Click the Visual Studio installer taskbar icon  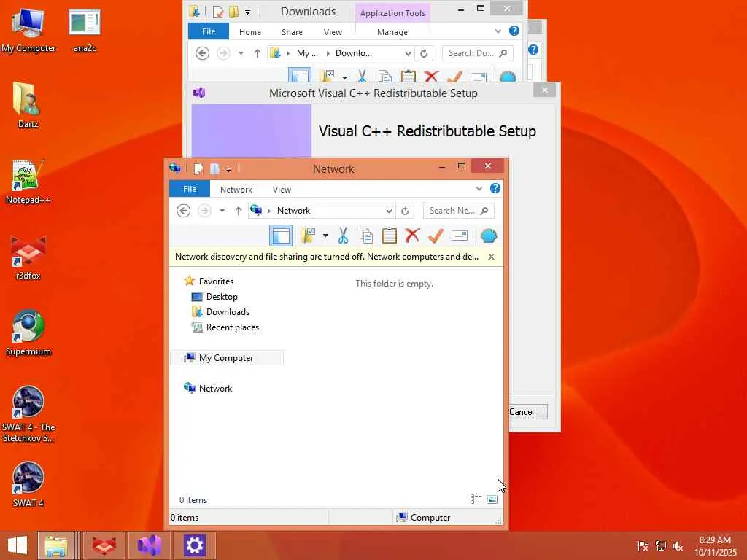tap(149, 545)
